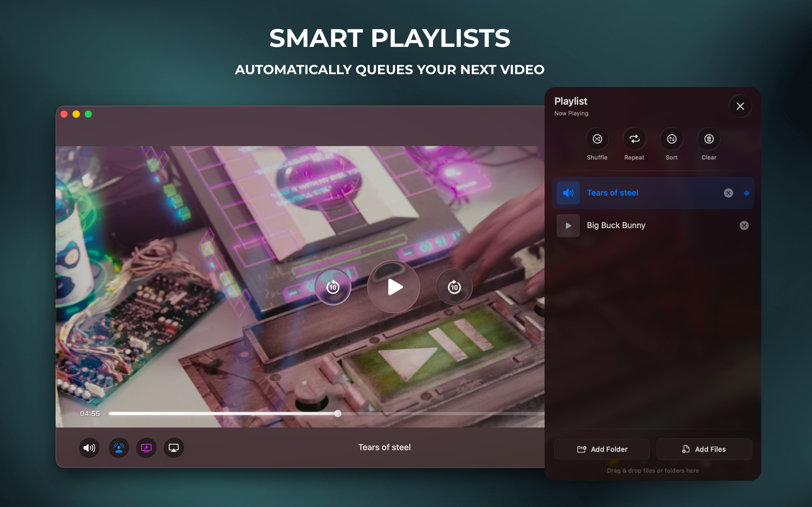The height and width of the screenshot is (507, 812).
Task: Clear the playlist with trash icon
Action: pos(709,139)
